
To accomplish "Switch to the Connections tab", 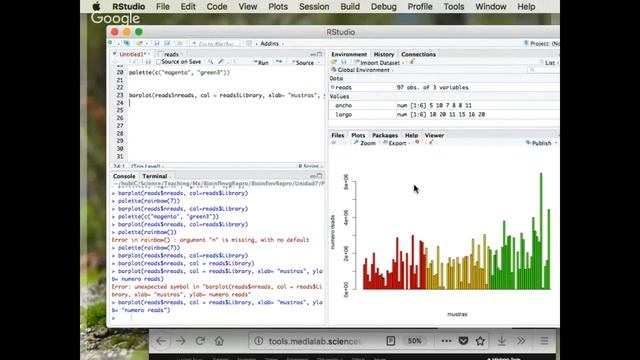I will [418, 54].
